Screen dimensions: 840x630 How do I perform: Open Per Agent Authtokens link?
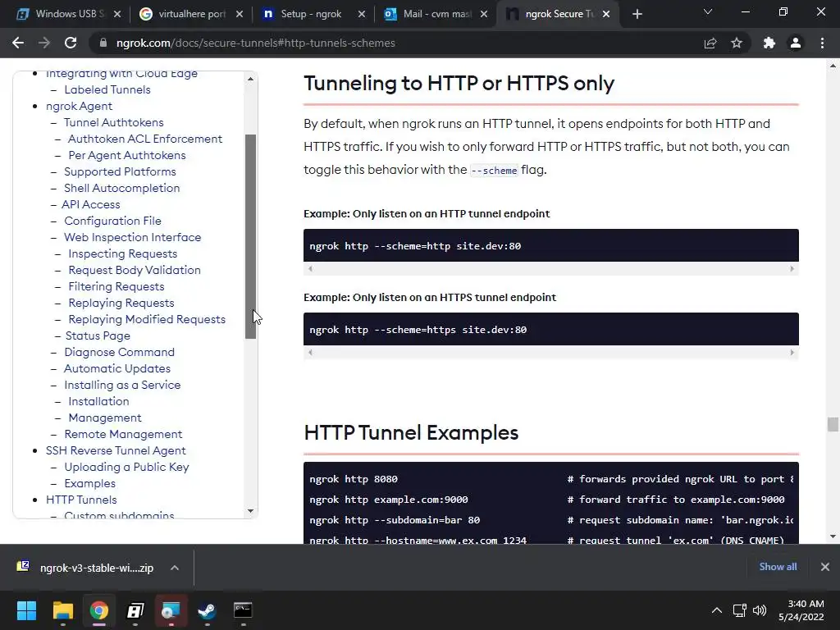point(127,155)
